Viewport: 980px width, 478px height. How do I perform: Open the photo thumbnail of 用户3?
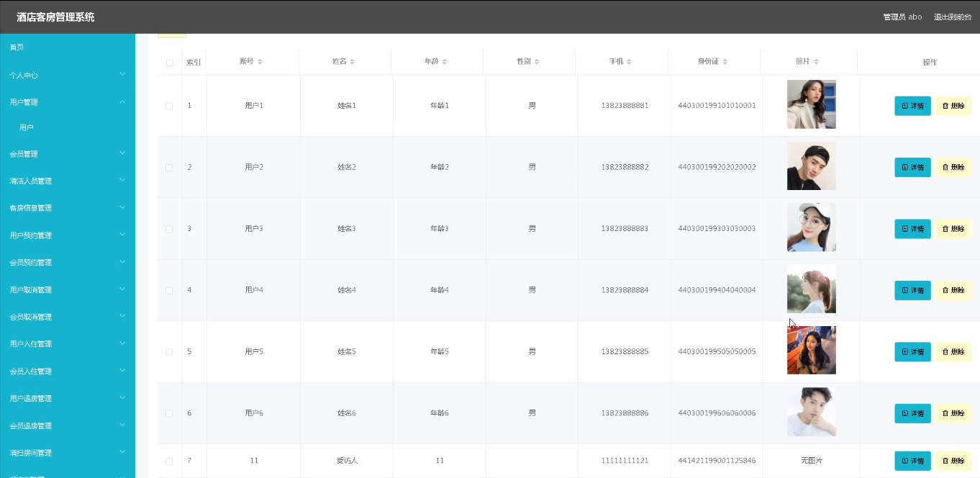point(812,227)
